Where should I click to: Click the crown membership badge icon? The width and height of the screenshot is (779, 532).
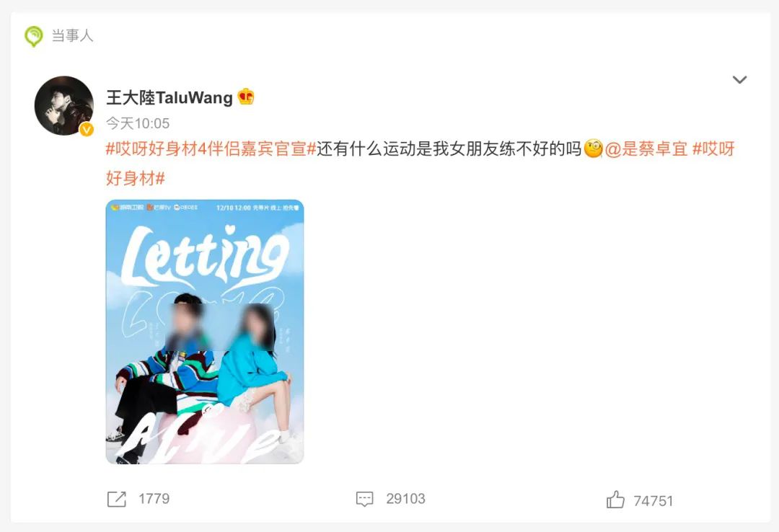246,97
